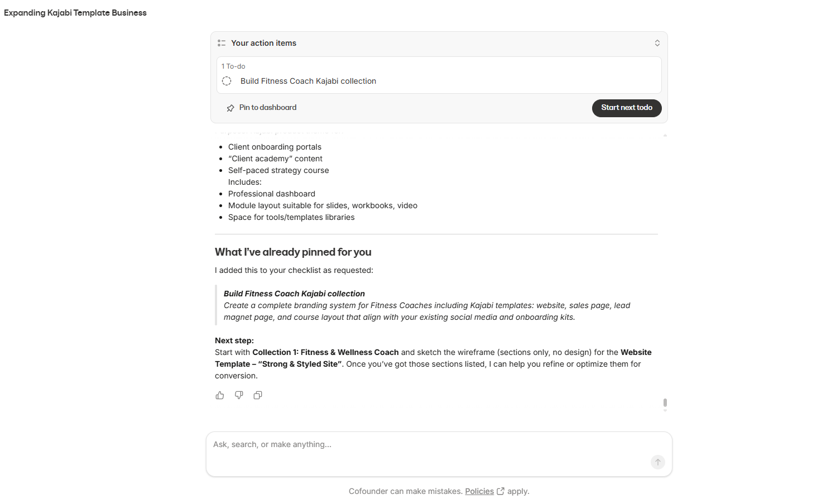This screenshot has width=817, height=504.
Task: Give the response a thumbs down
Action: tap(239, 395)
